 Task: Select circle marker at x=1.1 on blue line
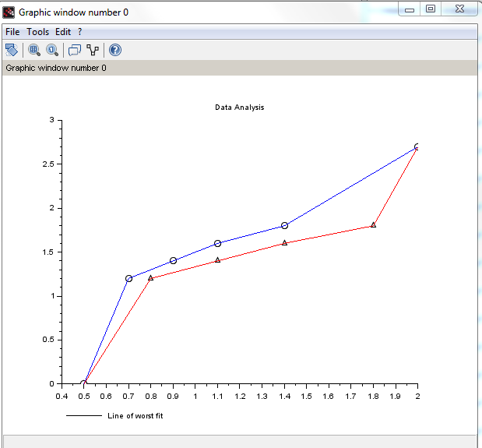pos(217,244)
